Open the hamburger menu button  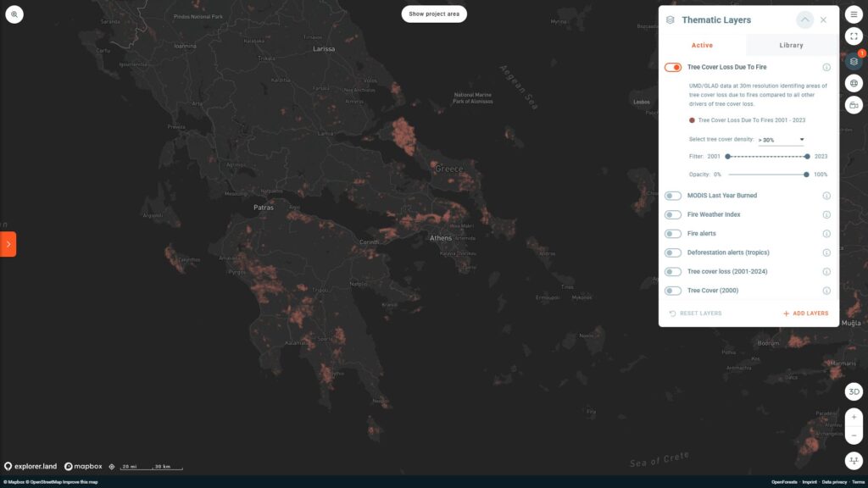coord(854,14)
